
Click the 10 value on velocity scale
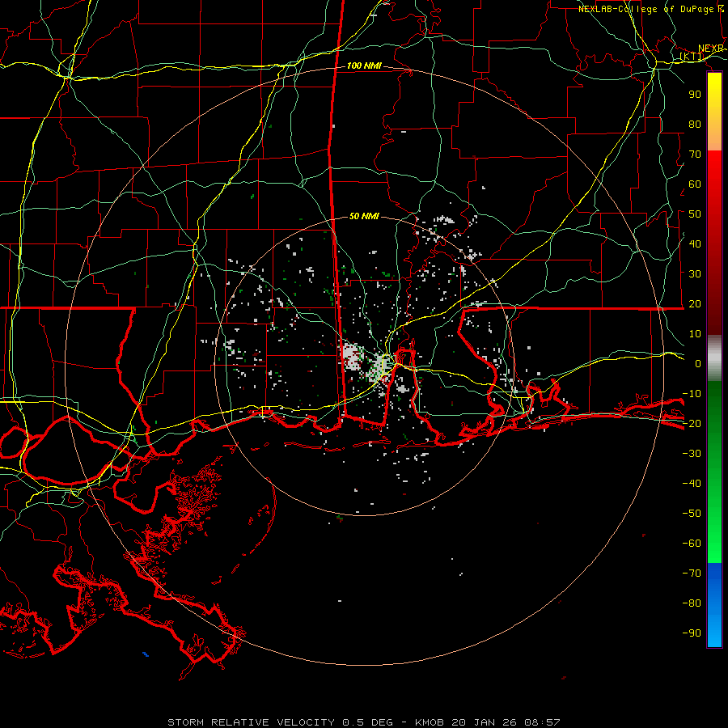coord(695,334)
